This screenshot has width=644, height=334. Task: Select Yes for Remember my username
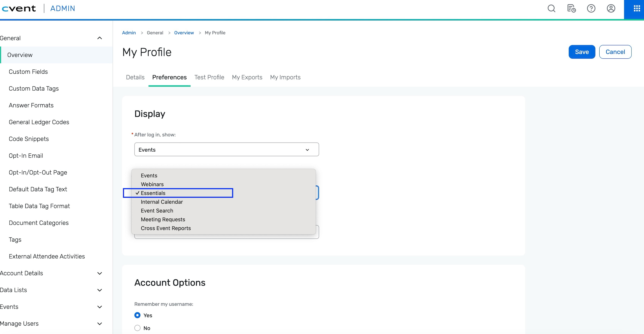point(137,315)
